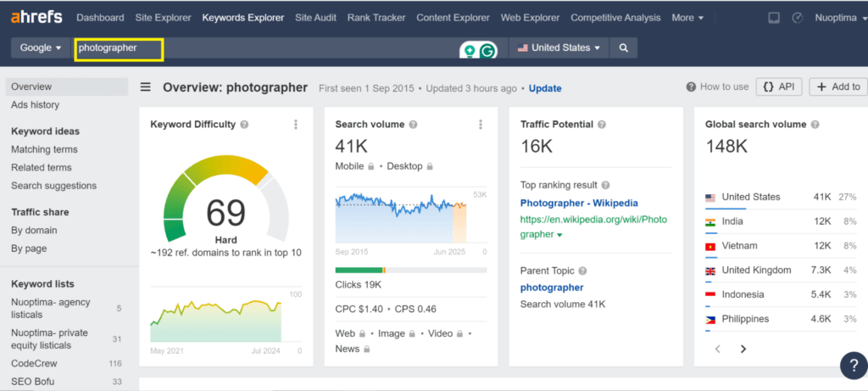The height and width of the screenshot is (391, 868).
Task: Toggle the hamburger menu beside Overview title
Action: pyautogui.click(x=146, y=87)
